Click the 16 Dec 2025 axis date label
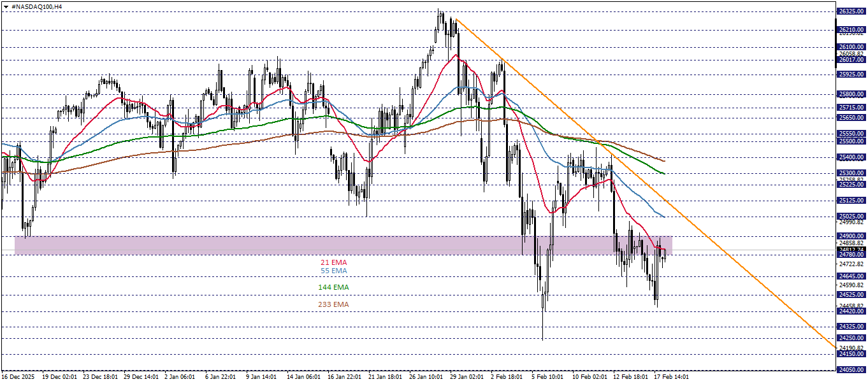 coord(19,376)
